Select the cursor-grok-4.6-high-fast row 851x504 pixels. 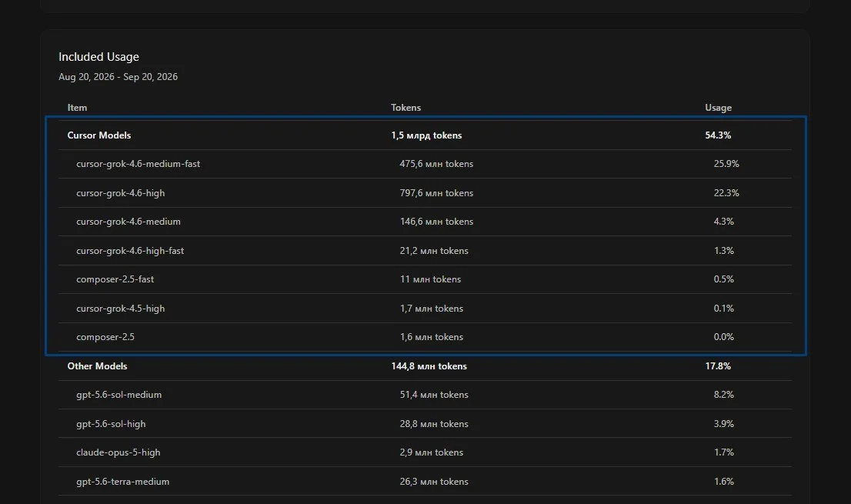425,251
